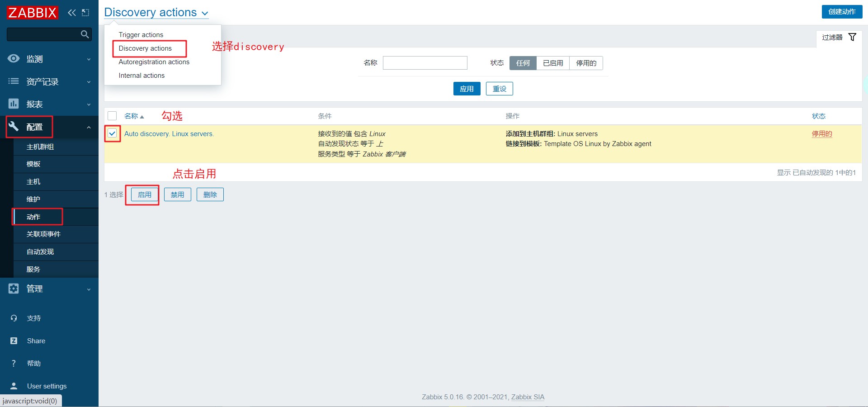The image size is (868, 407).
Task: Click the 服务类型 等于 Zabbix 客户端 condition text
Action: click(x=362, y=154)
